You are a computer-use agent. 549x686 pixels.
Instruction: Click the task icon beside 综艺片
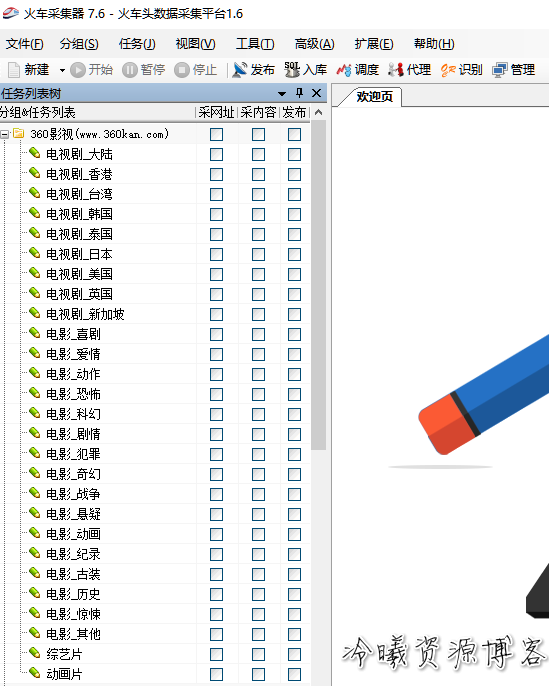click(35, 654)
